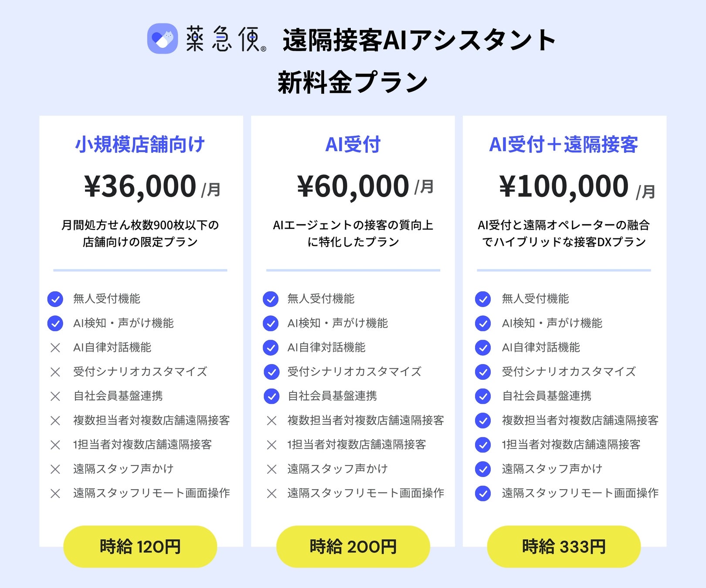
Task: Click the ¥100,000 monthly price
Action: (564, 186)
